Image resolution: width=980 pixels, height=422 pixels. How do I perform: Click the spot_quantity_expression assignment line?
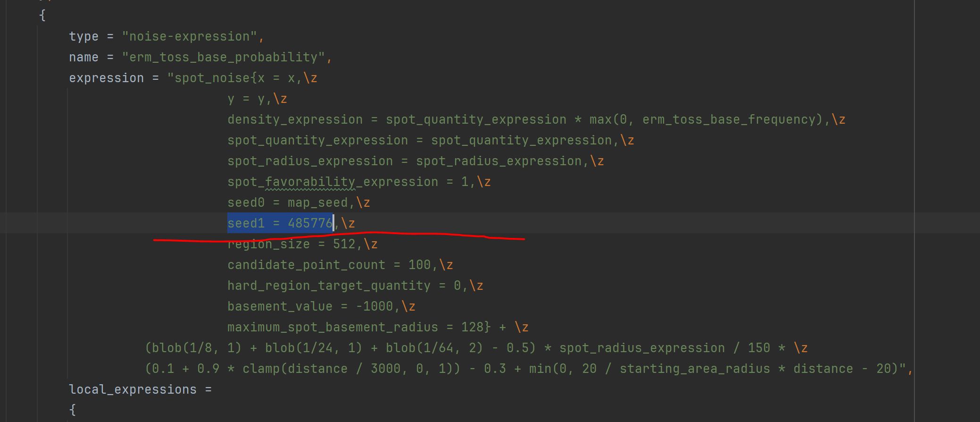pos(431,140)
